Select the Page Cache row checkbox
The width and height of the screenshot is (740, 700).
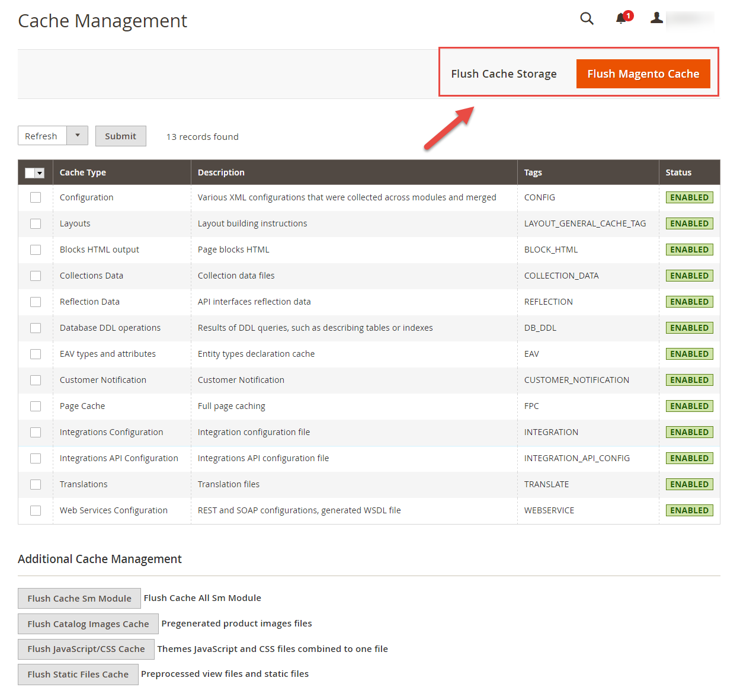36,406
